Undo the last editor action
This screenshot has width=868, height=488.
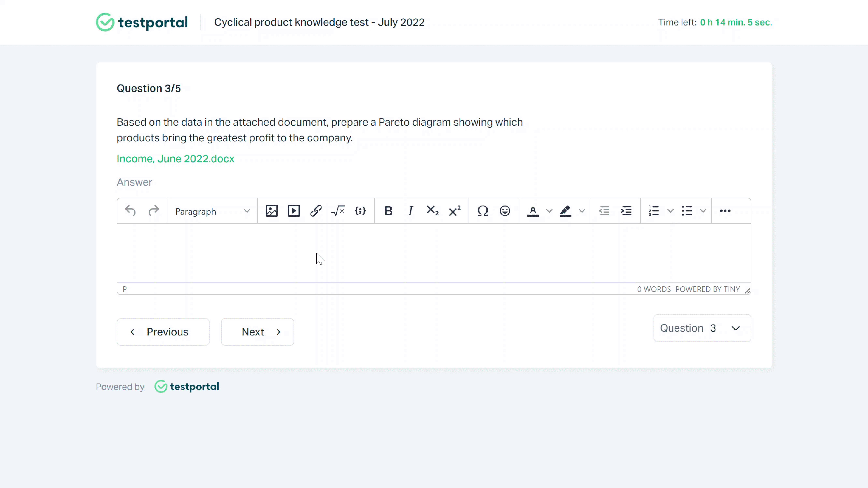[x=130, y=211]
